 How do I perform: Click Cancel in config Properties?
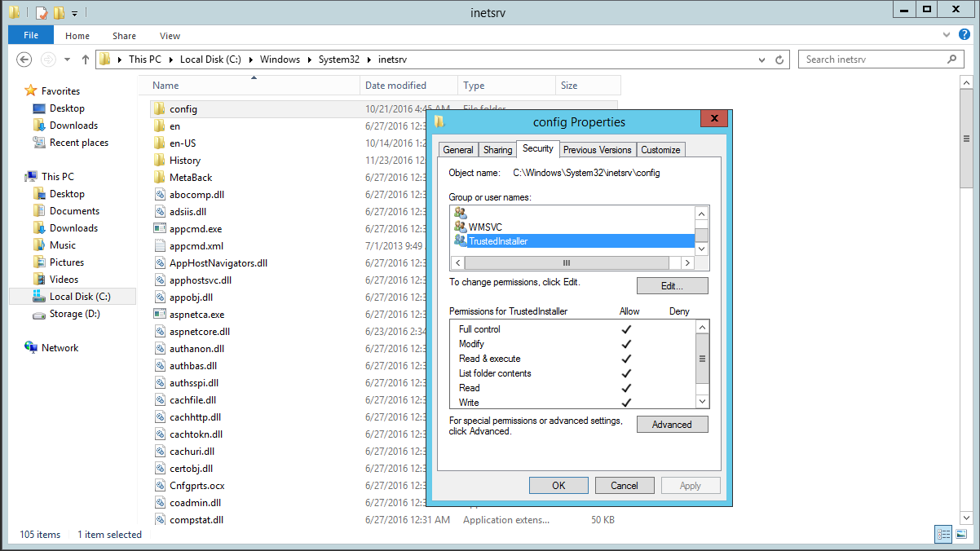(625, 486)
